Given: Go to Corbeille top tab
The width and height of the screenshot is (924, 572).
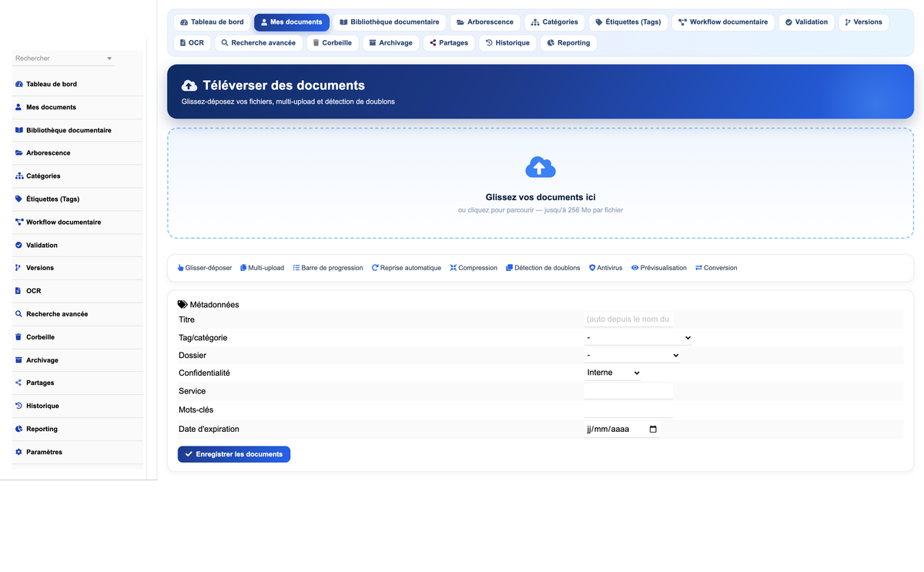Looking at the screenshot, I should click(333, 43).
